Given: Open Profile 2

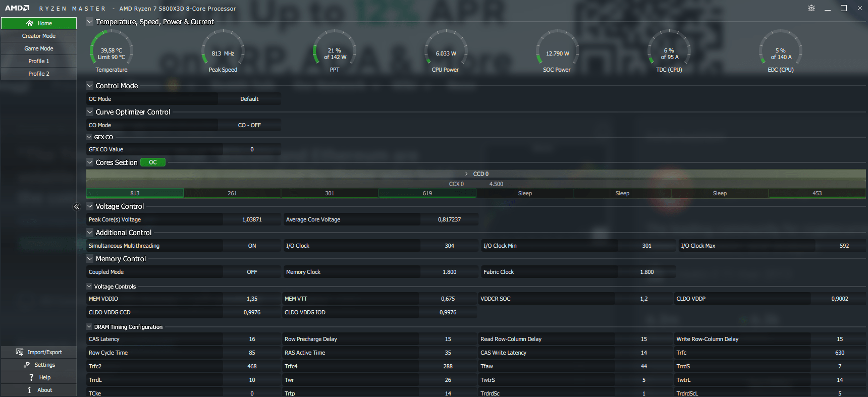Looking at the screenshot, I should click(39, 74).
